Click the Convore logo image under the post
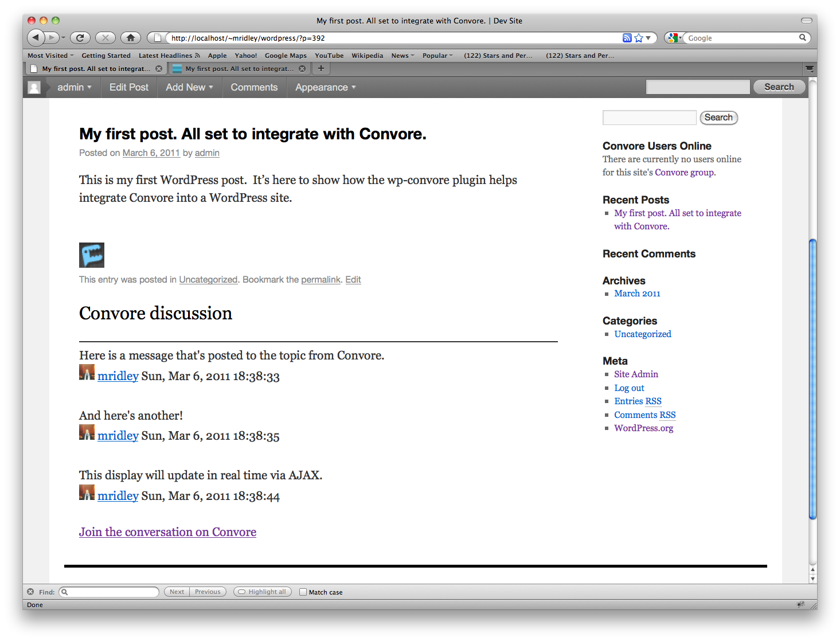This screenshot has height=641, width=840. (x=92, y=255)
